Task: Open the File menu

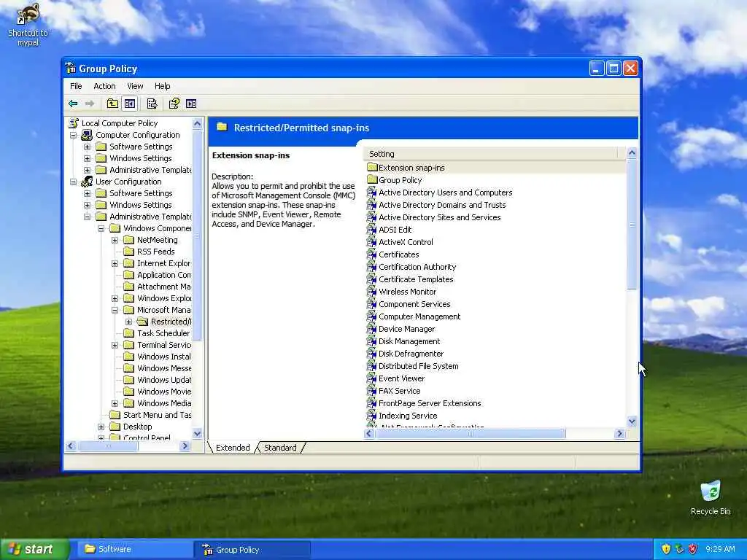Action: (76, 86)
